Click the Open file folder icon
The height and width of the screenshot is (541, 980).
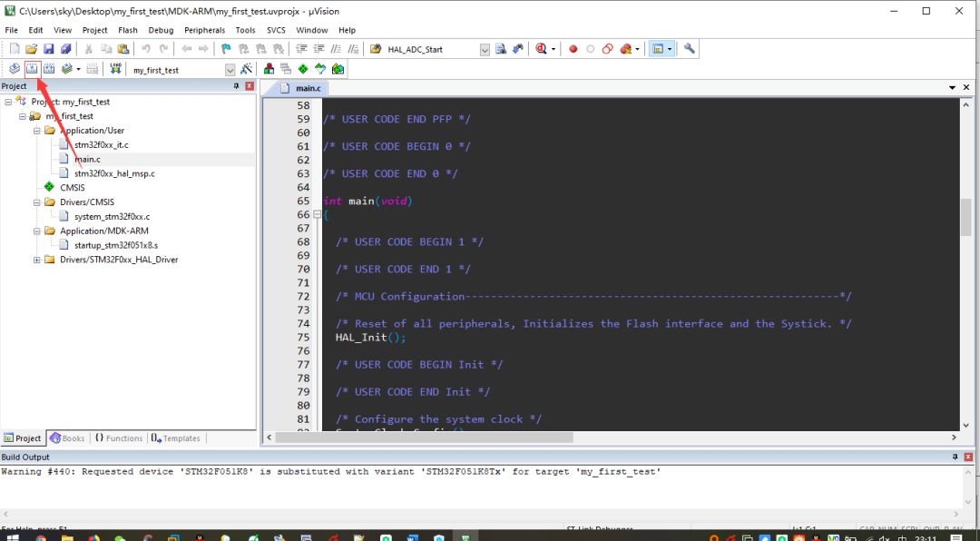[32, 49]
